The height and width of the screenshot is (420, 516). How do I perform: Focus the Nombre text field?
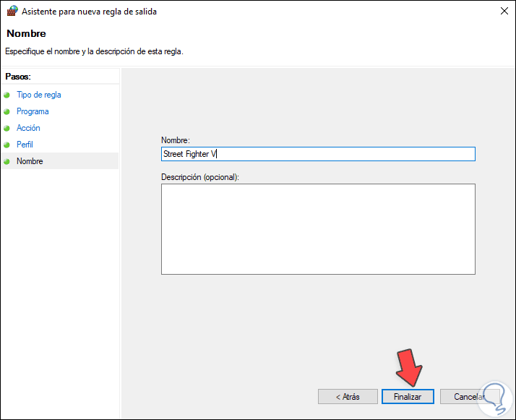pyautogui.click(x=318, y=154)
